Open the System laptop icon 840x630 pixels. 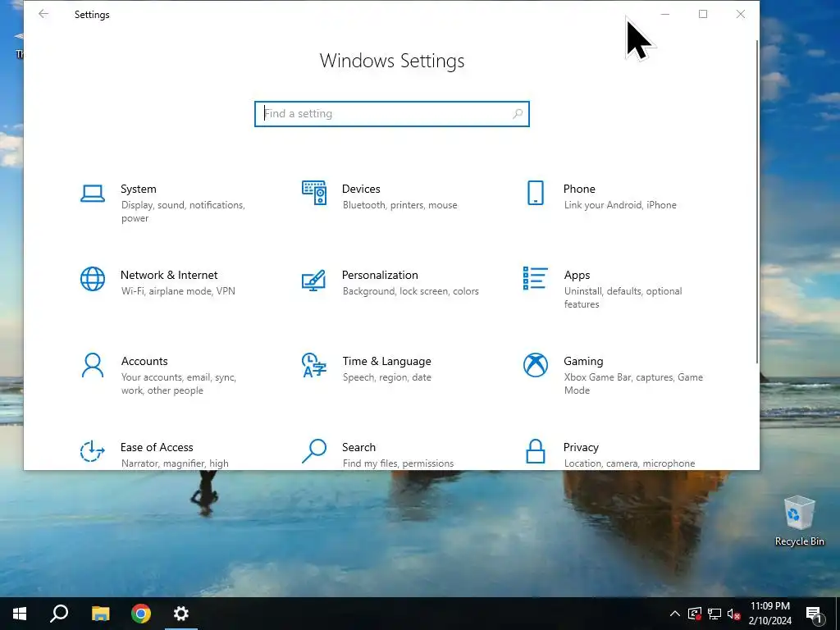click(93, 194)
